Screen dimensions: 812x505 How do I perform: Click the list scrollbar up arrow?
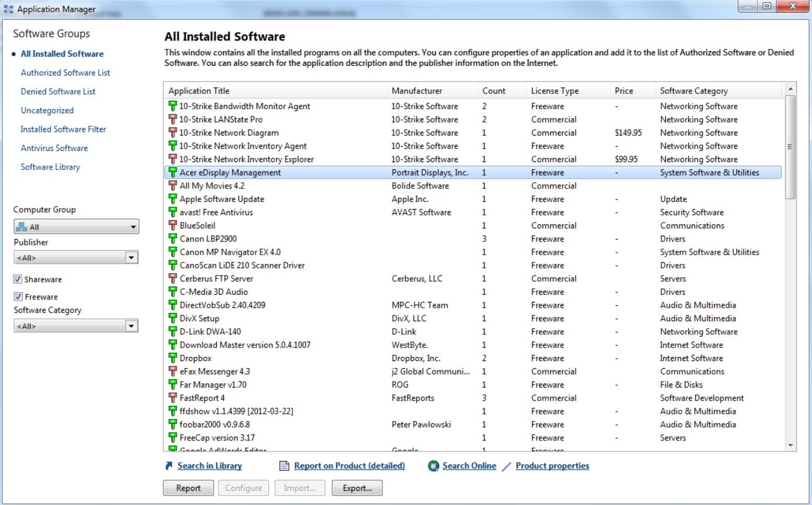(790, 89)
